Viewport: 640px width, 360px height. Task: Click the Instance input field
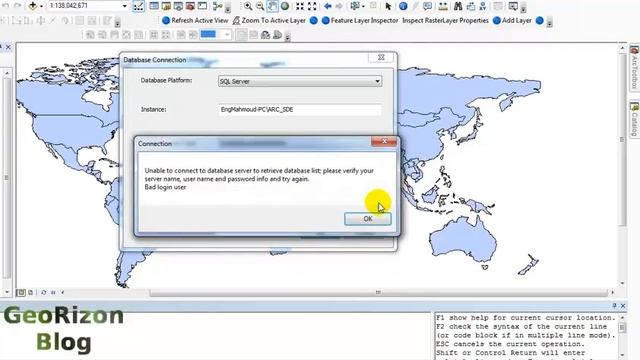pos(300,110)
